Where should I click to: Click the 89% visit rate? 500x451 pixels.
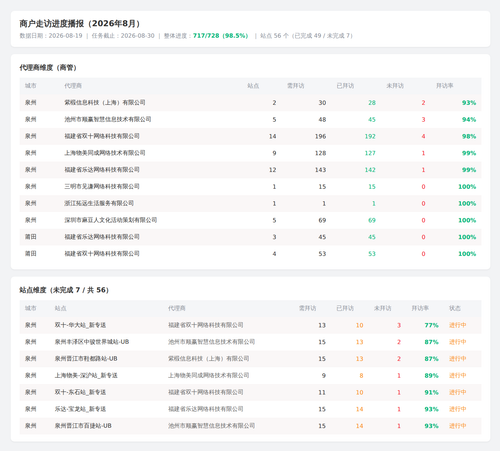431,375
